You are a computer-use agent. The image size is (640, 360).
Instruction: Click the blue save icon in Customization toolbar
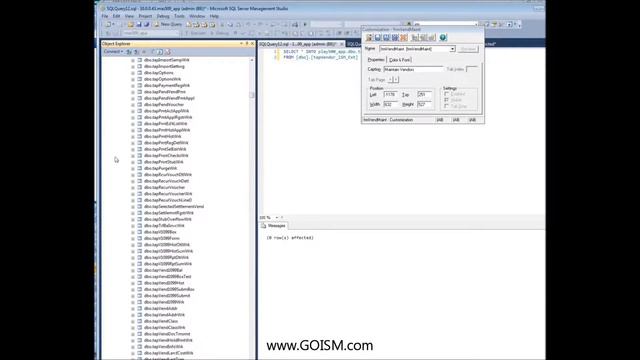pyautogui.click(x=378, y=38)
